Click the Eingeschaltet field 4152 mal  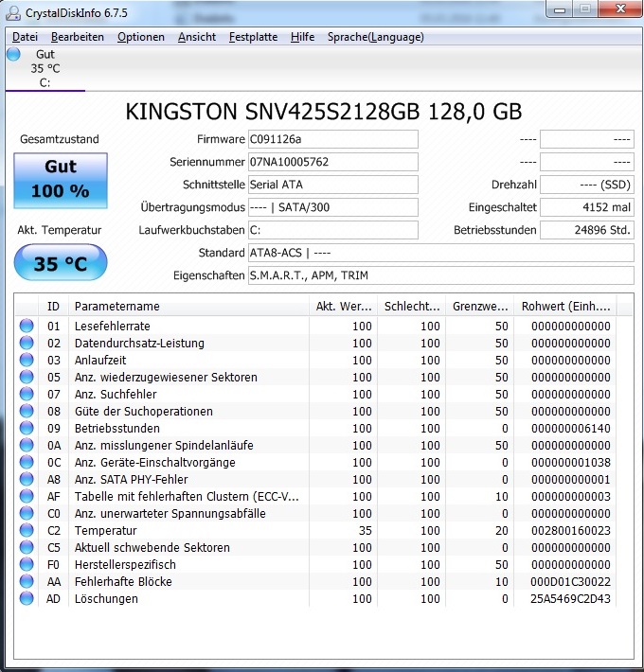point(586,207)
